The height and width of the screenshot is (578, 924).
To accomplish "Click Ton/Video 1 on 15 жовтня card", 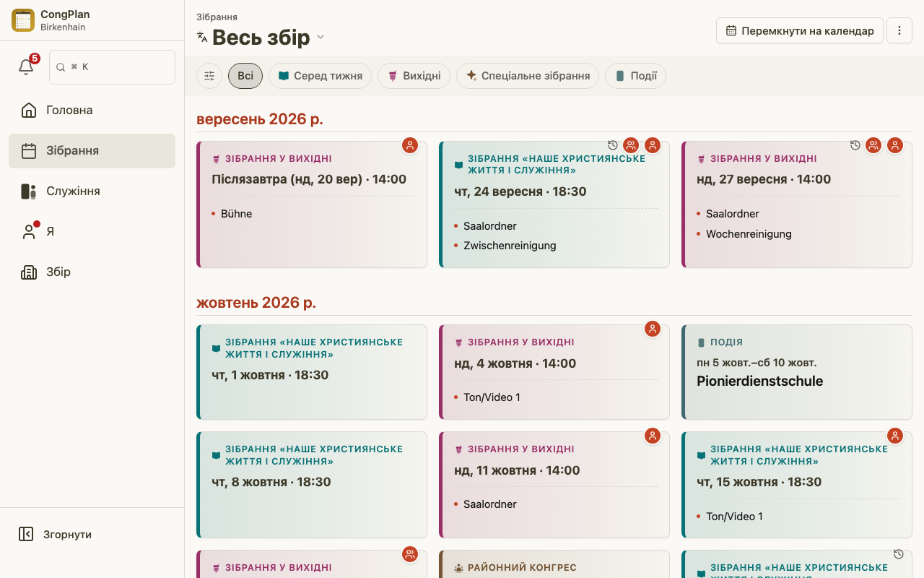I will [734, 517].
